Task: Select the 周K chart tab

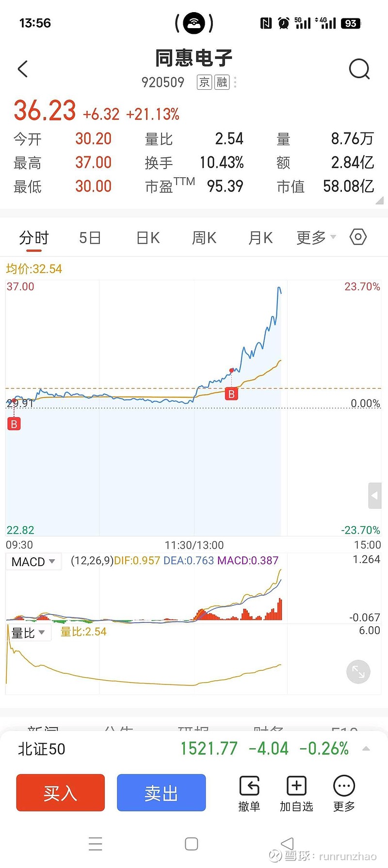Action: (x=204, y=237)
